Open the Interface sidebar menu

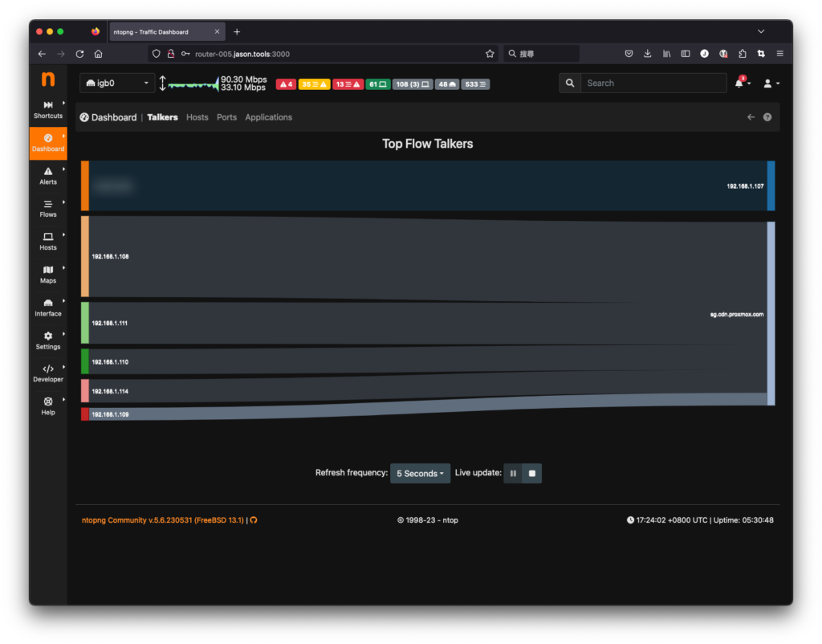click(x=48, y=308)
